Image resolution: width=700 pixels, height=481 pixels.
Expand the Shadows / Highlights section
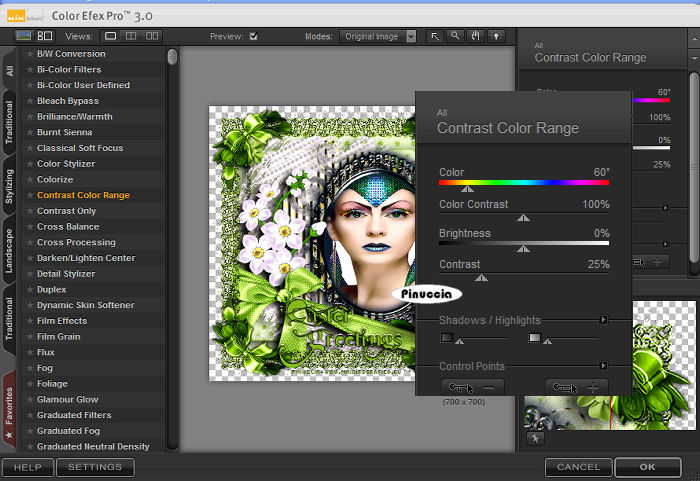pyautogui.click(x=603, y=320)
